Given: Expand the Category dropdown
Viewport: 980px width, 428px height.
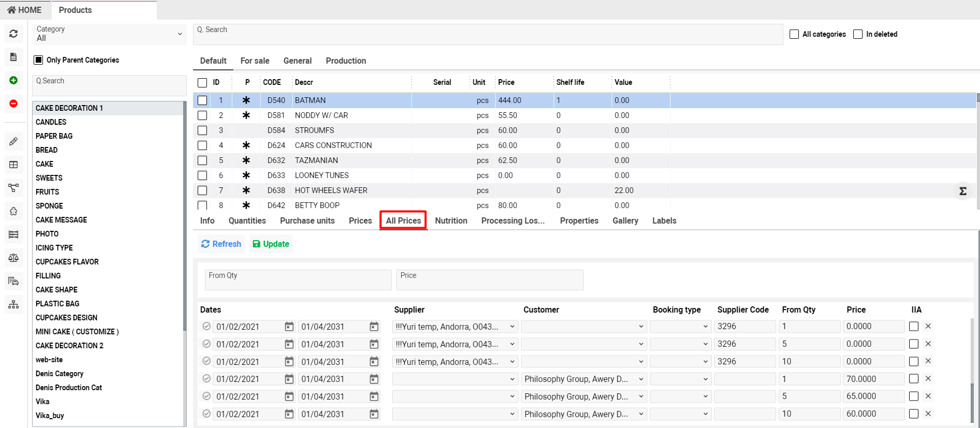Looking at the screenshot, I should pos(109,34).
